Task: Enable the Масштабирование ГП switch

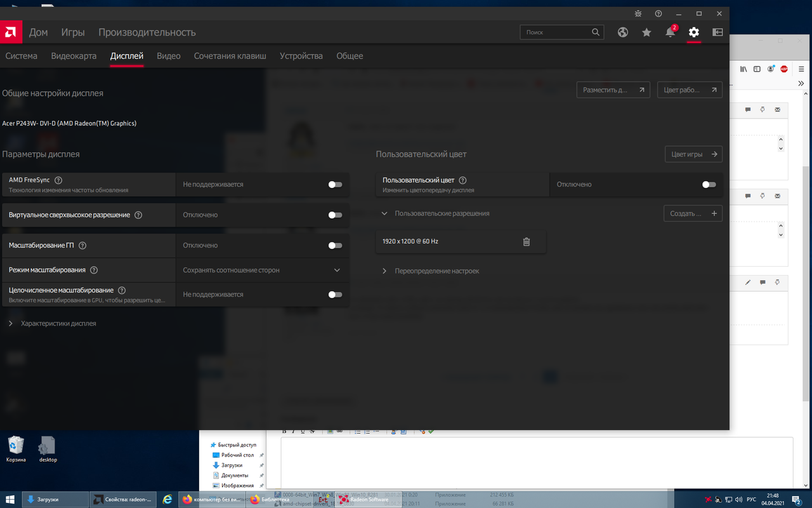Action: (335, 245)
